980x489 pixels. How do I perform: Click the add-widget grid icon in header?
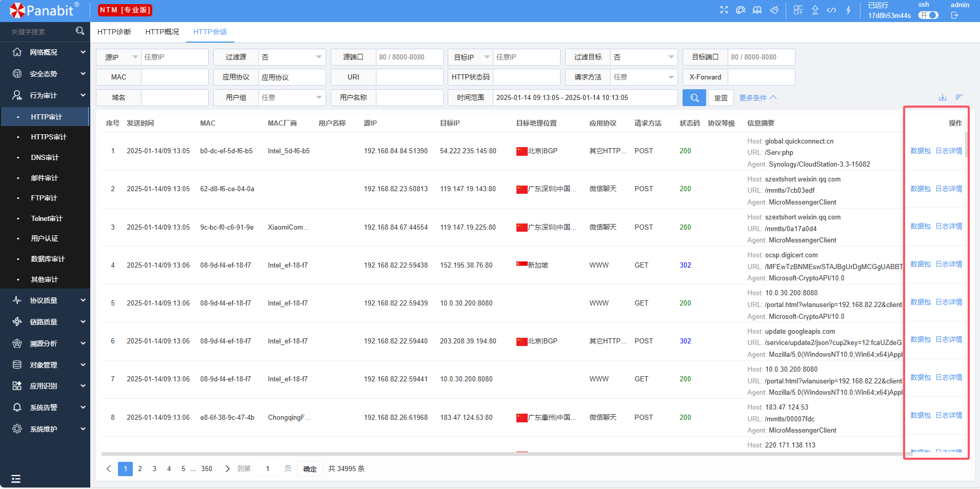tap(798, 10)
